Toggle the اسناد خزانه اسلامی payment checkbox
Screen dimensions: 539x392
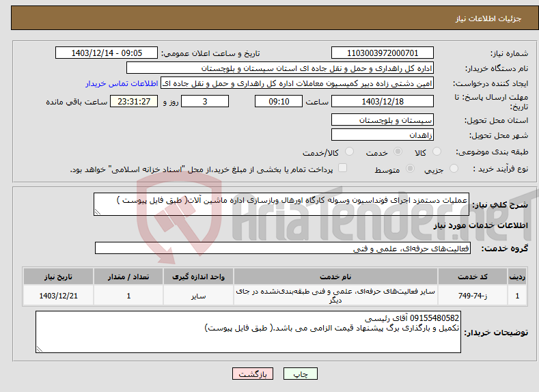[x=342, y=167]
